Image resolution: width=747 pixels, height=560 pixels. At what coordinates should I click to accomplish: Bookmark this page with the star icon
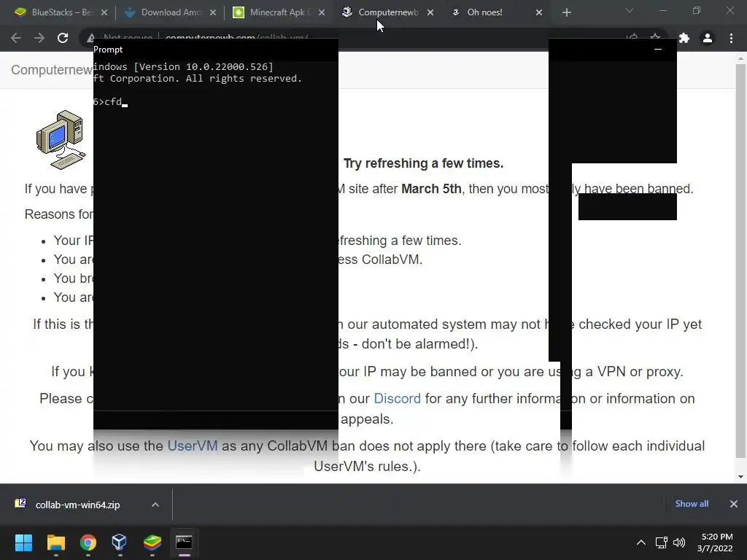[x=655, y=38]
